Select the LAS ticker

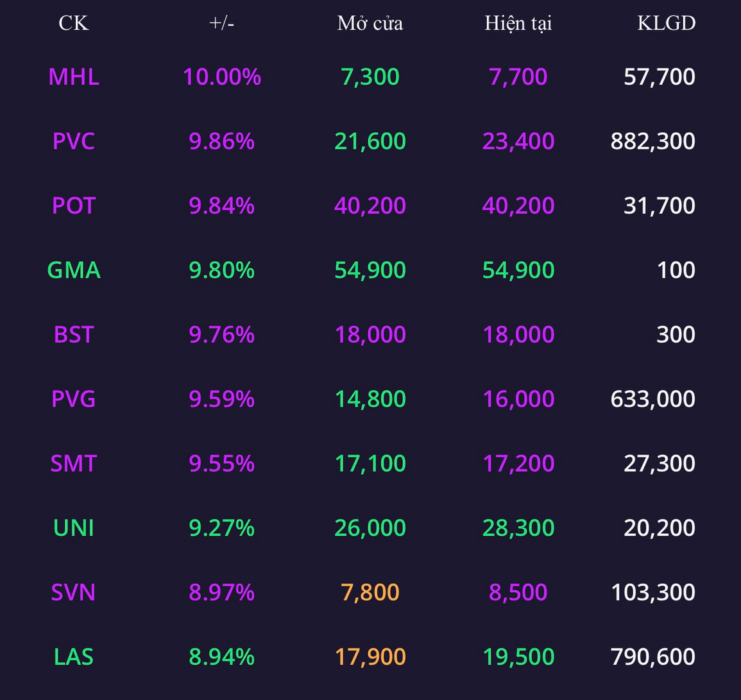(74, 656)
